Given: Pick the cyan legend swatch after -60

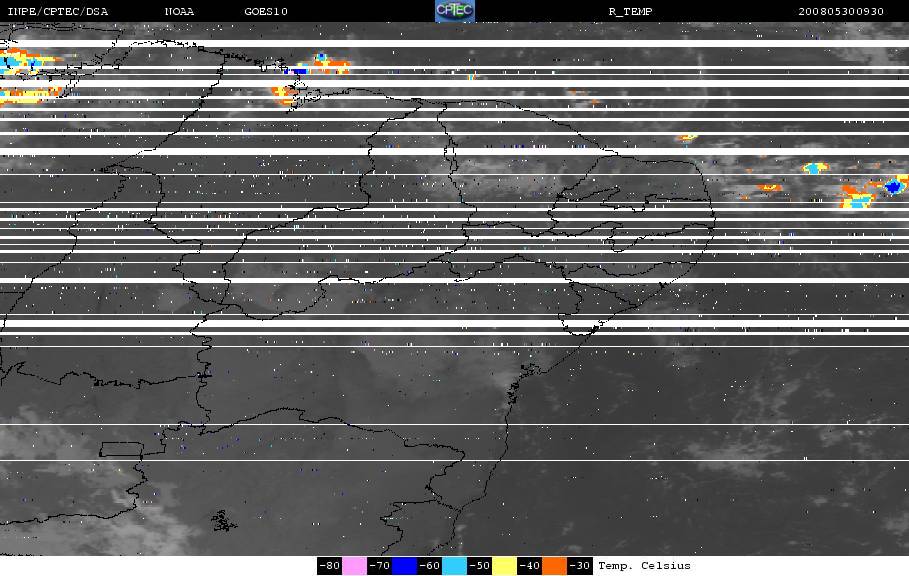Looking at the screenshot, I should pos(454,566).
